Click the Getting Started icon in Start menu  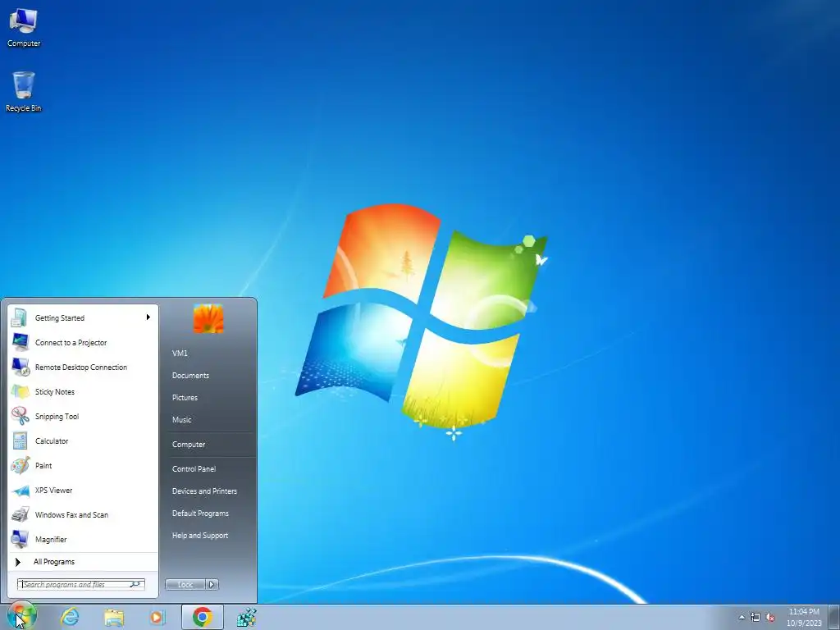[x=20, y=317]
